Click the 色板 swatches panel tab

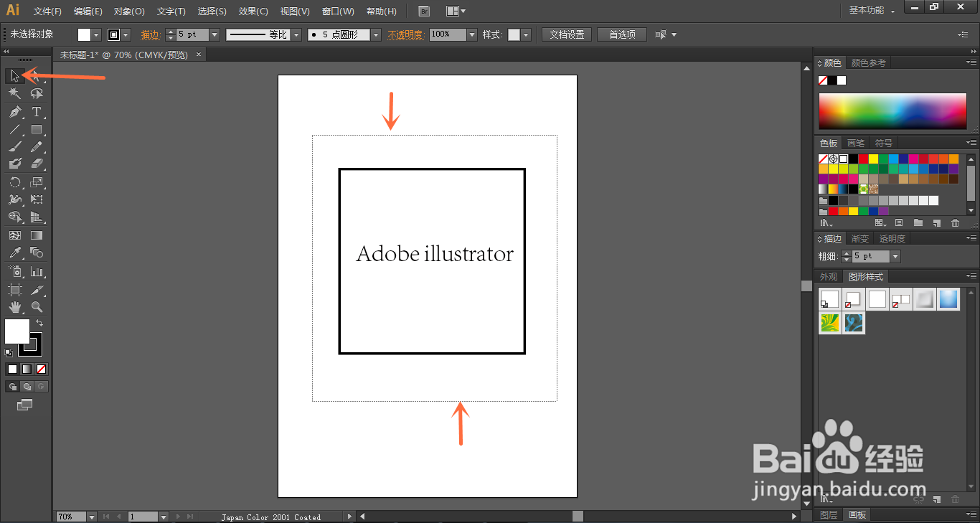[x=829, y=143]
